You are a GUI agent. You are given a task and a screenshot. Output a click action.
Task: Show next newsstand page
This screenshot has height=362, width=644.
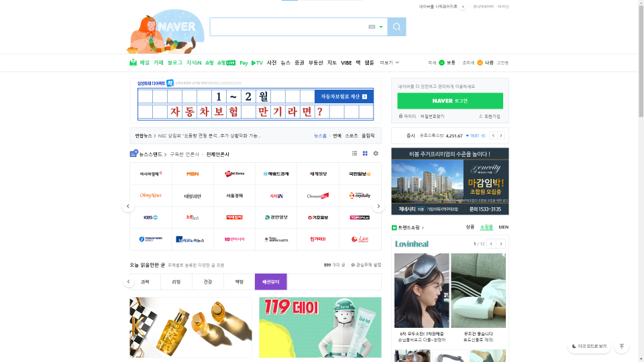pos(378,206)
